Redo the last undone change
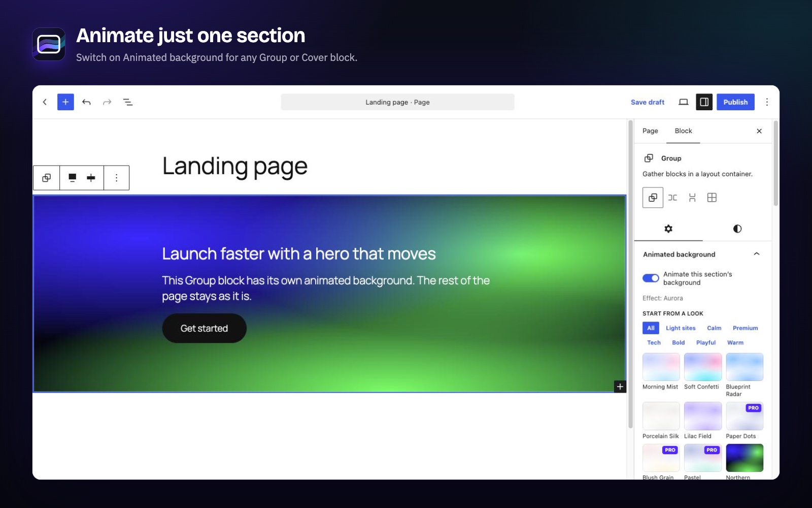The width and height of the screenshot is (812, 508). pyautogui.click(x=107, y=102)
